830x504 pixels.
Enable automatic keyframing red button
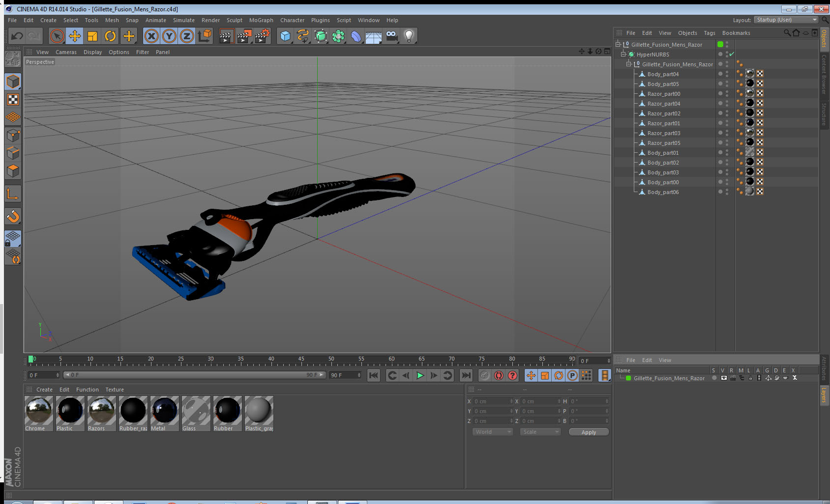tap(499, 375)
